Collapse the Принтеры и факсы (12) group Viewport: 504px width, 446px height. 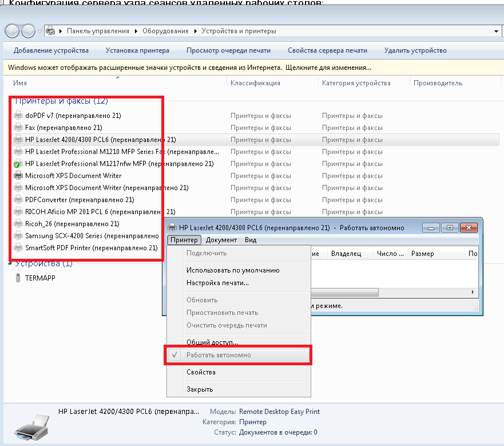coord(10,101)
